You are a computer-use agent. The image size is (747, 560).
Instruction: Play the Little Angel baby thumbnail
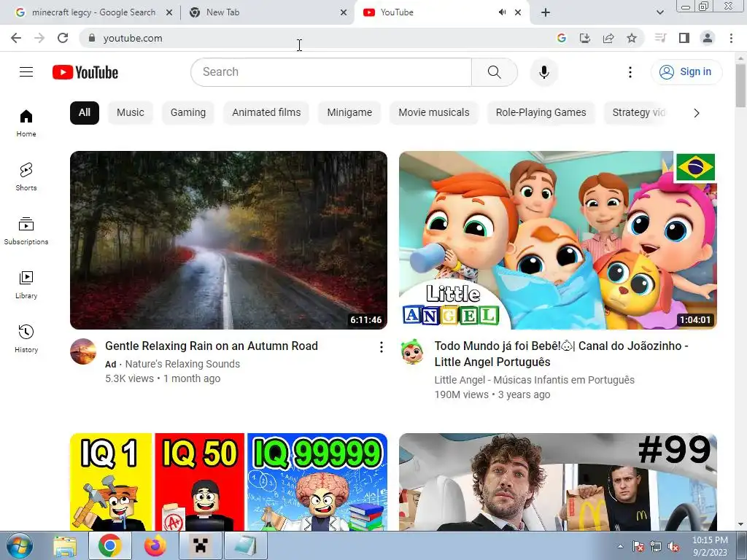click(x=558, y=240)
